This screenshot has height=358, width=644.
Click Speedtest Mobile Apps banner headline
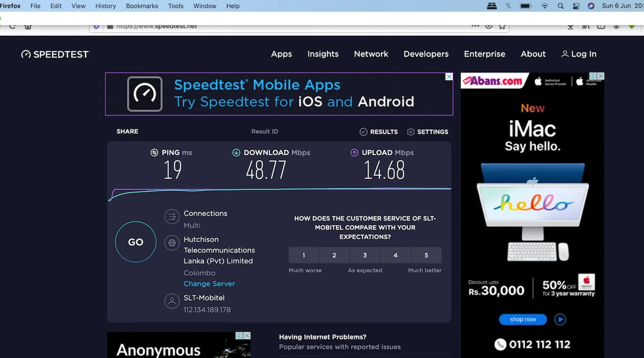(257, 85)
